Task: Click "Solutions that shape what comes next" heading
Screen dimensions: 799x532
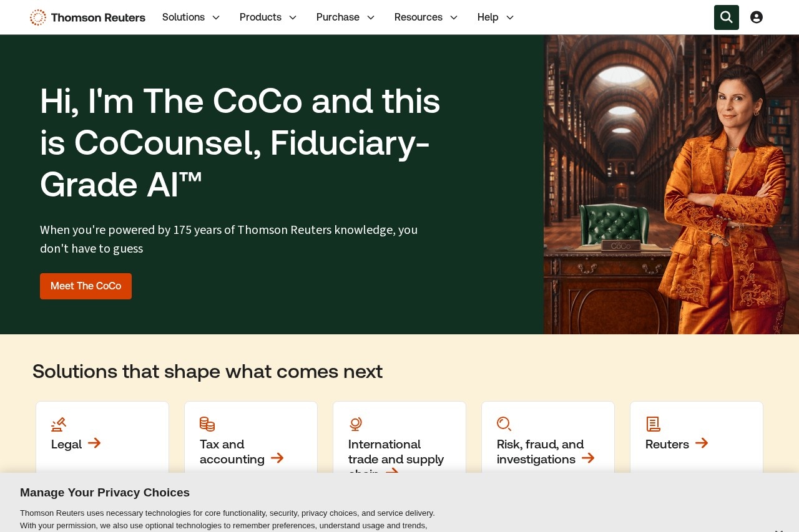Action: (x=207, y=372)
